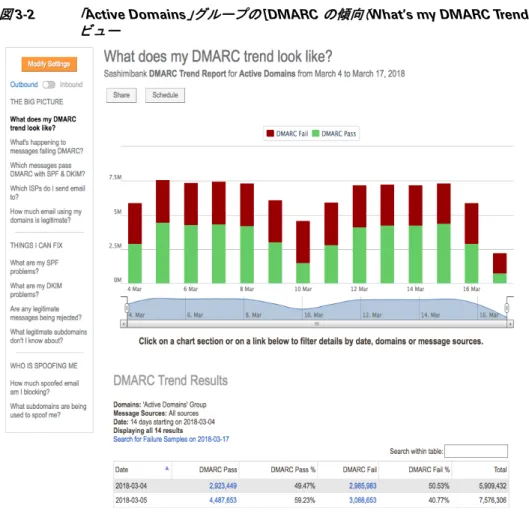
Task: Toggle DMARC Fail legend red swatch
Action: (x=270, y=134)
